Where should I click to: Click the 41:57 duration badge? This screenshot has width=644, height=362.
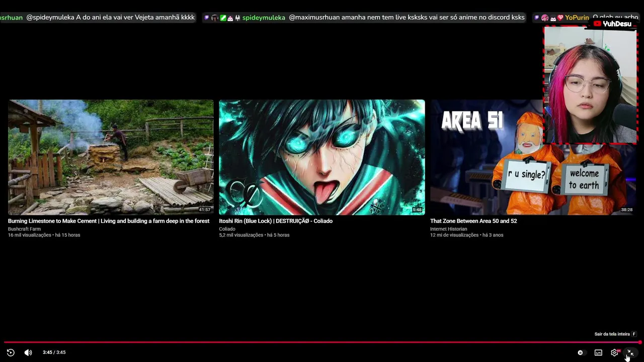(x=204, y=210)
